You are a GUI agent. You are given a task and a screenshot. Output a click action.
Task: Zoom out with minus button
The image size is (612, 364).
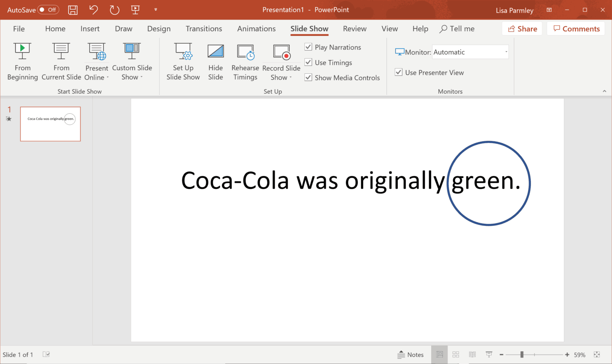click(x=501, y=355)
